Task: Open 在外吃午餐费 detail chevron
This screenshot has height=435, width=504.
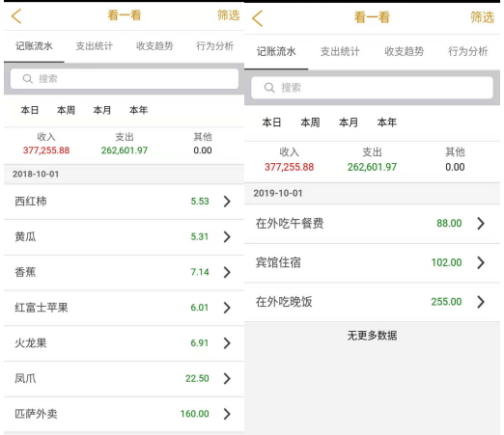Action: coord(481,223)
